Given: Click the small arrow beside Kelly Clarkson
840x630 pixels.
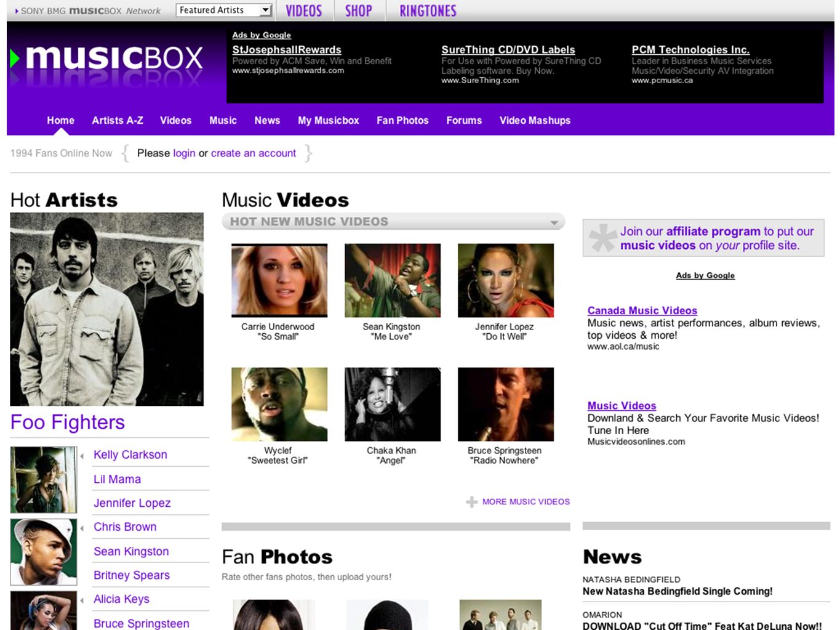Looking at the screenshot, I should pyautogui.click(x=82, y=456).
